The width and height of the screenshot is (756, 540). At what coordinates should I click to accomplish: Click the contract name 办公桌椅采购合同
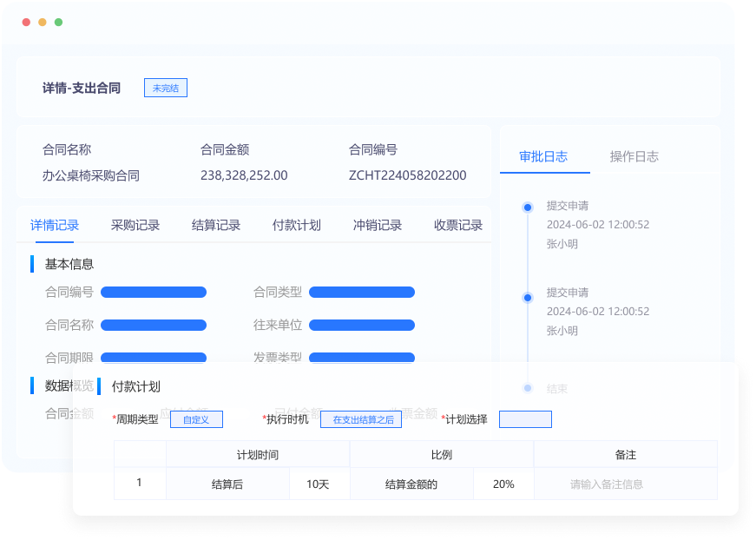tap(91, 175)
